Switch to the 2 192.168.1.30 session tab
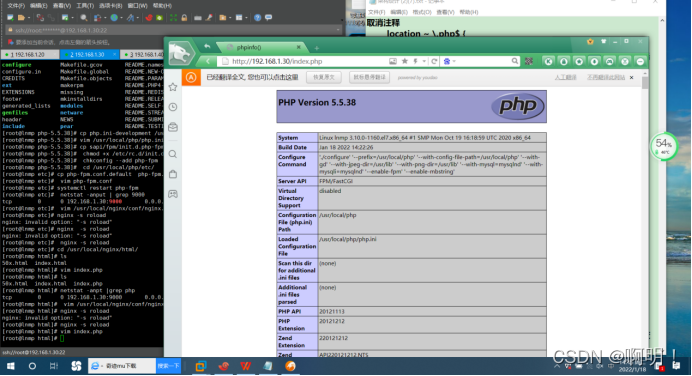Image resolution: width=692 pixels, height=376 pixels. click(x=89, y=54)
